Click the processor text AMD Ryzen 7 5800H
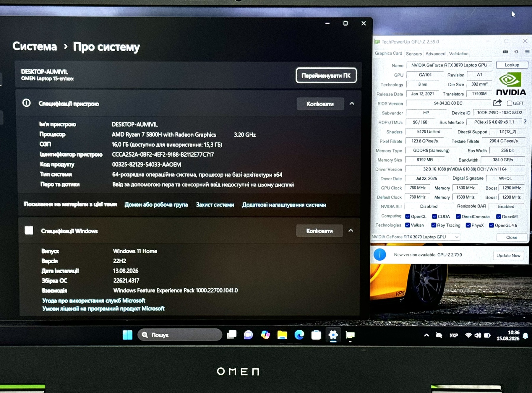The width and height of the screenshot is (532, 393). (x=164, y=134)
